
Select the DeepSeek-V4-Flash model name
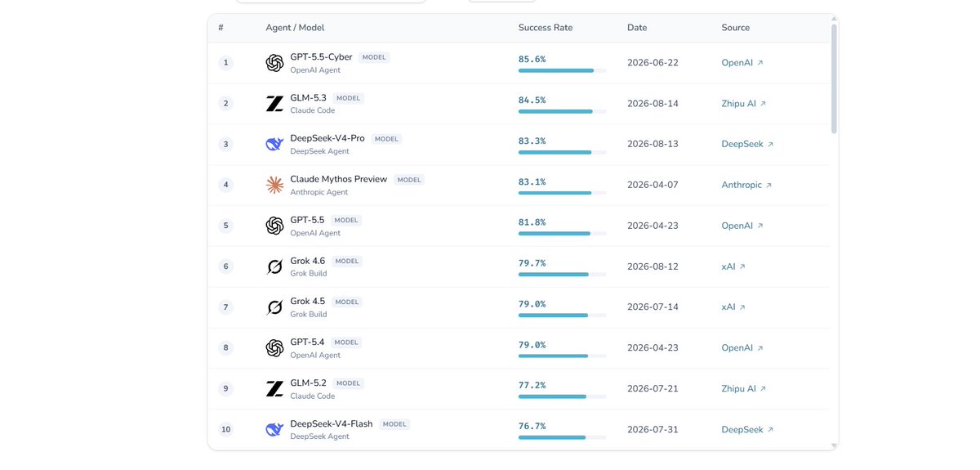point(332,424)
